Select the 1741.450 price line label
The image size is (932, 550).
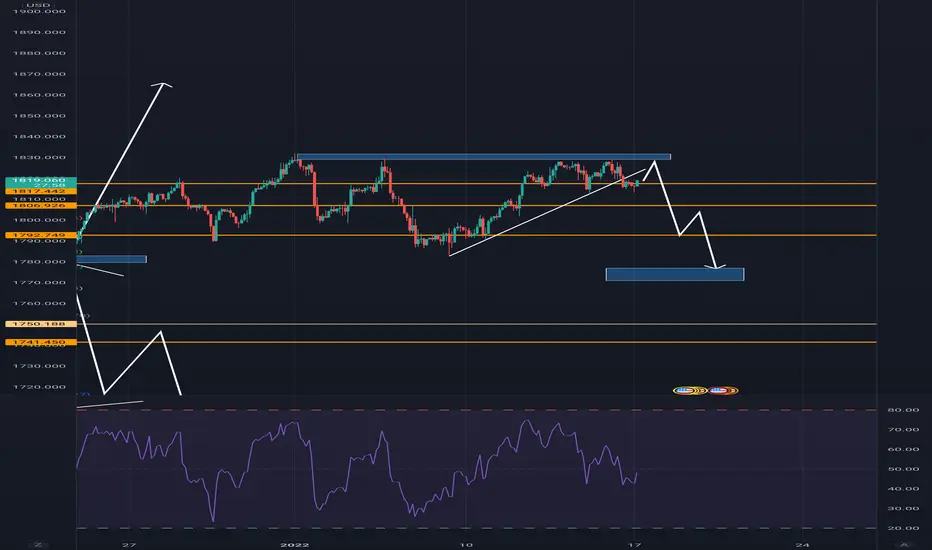(40, 342)
